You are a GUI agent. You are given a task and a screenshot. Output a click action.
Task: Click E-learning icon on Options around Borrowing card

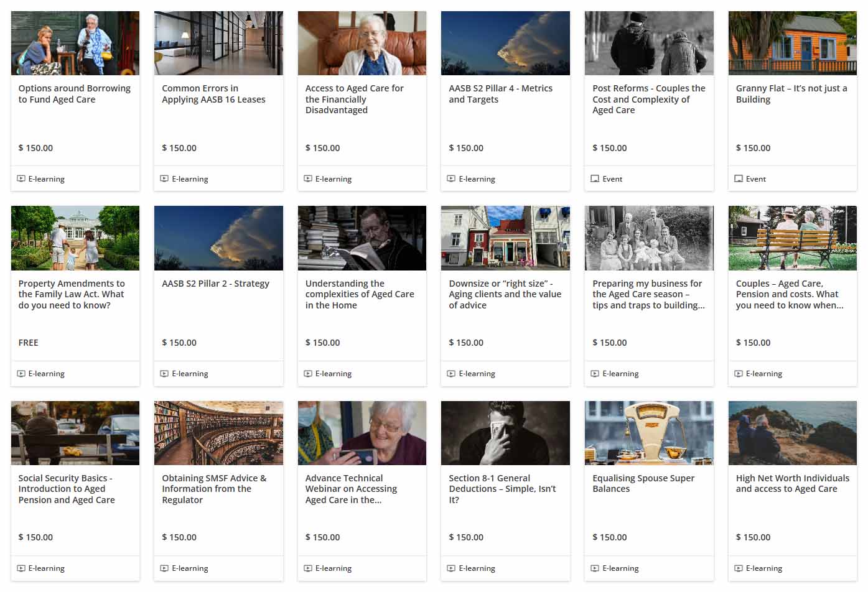coord(21,179)
